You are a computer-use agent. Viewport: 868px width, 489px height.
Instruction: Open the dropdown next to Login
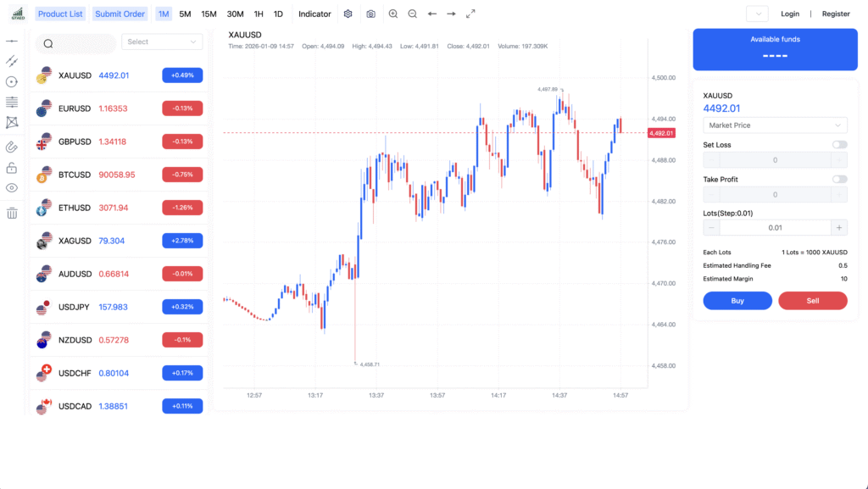(x=757, y=14)
